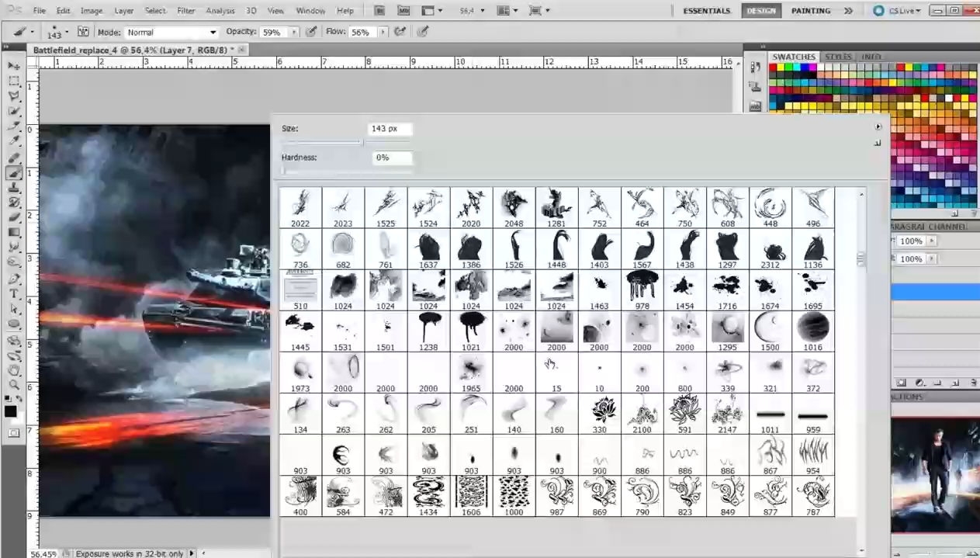
Task: Launch Bridge from the application bar
Action: click(379, 11)
